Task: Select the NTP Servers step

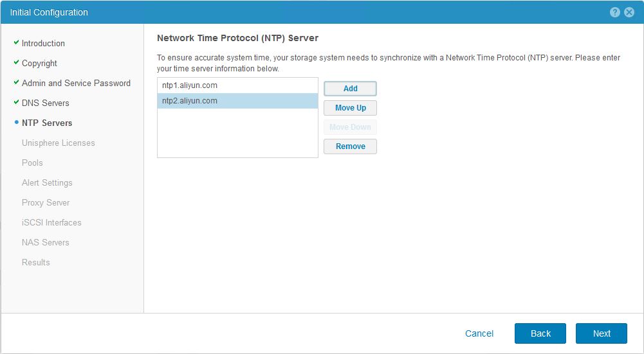Action: [x=47, y=123]
